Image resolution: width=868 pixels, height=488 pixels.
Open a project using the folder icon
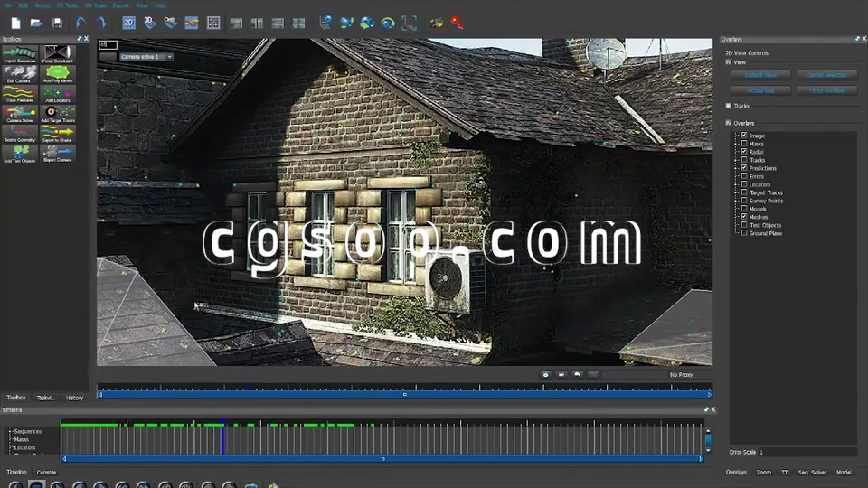coord(36,23)
